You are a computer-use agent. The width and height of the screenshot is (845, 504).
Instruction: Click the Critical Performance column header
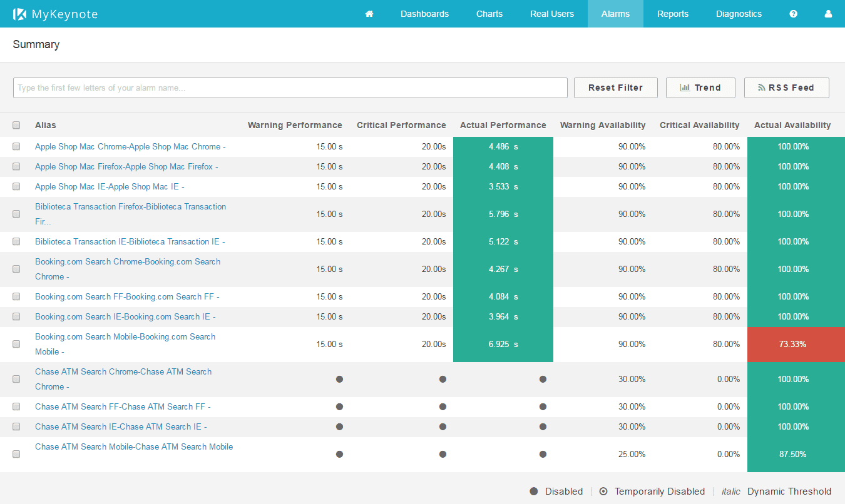pyautogui.click(x=401, y=125)
